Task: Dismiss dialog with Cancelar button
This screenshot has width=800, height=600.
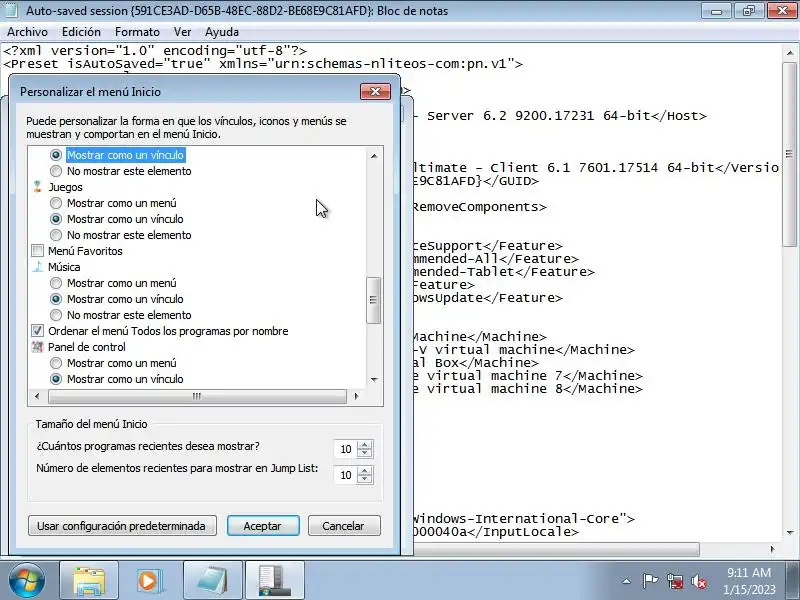Action: click(344, 526)
